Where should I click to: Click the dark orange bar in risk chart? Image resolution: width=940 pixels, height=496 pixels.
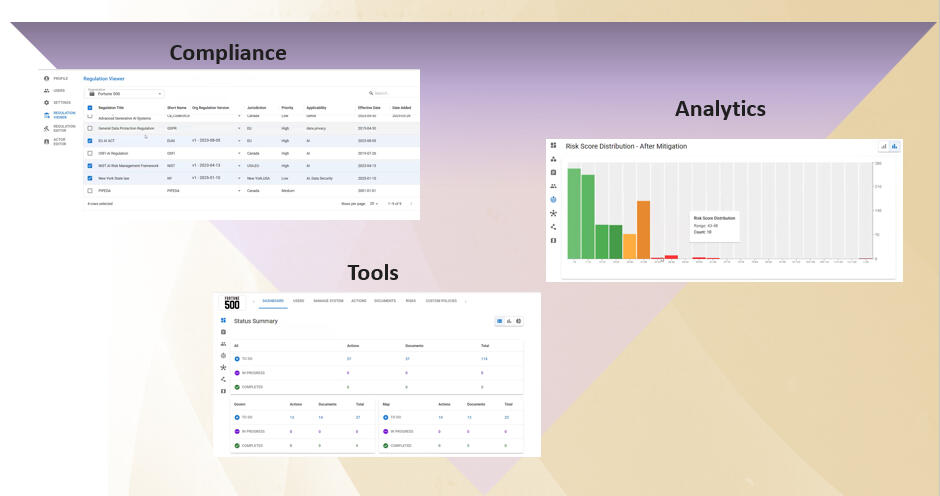pyautogui.click(x=643, y=230)
